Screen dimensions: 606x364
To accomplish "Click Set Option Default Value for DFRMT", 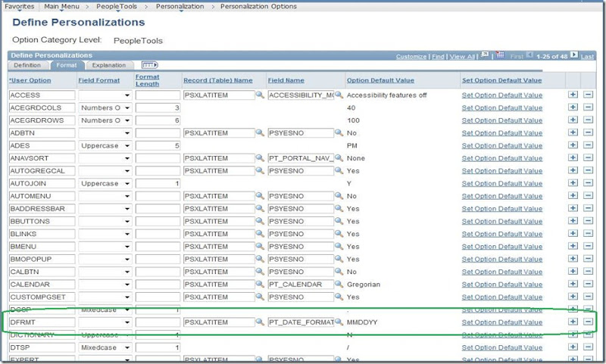I will click(x=501, y=322).
